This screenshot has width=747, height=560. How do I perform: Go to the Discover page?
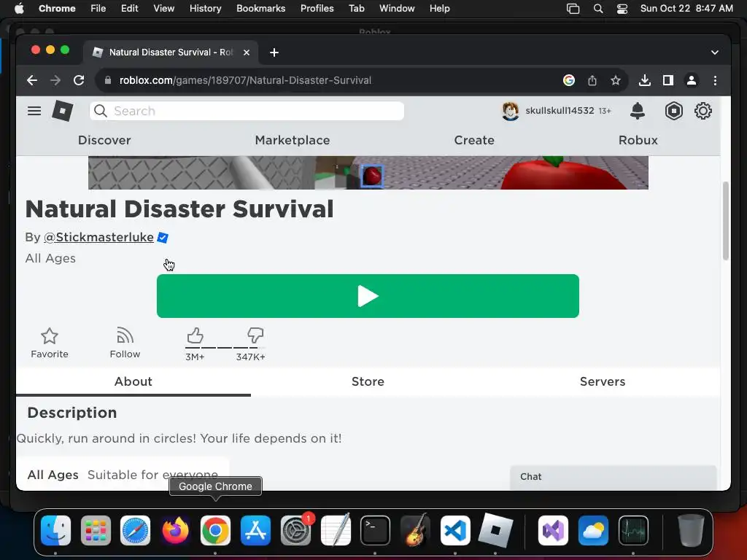tap(104, 141)
